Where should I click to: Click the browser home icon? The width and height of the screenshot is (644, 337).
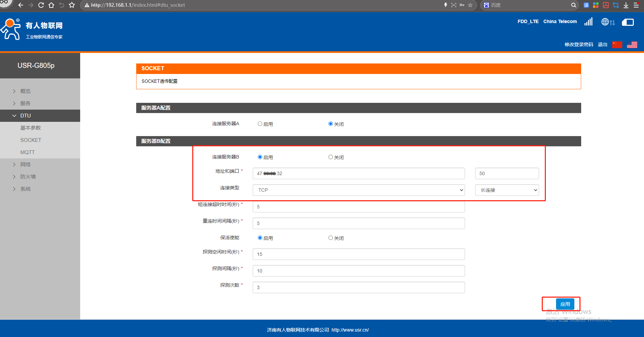[51, 5]
